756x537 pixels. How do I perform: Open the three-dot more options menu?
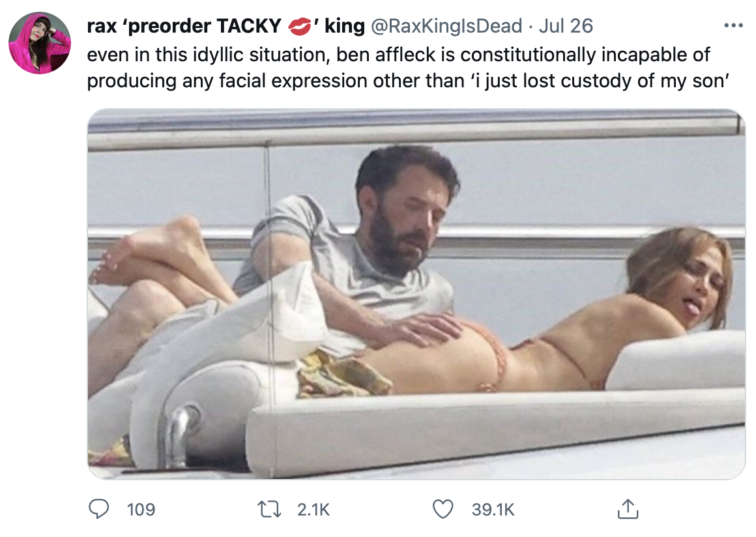coord(733,25)
